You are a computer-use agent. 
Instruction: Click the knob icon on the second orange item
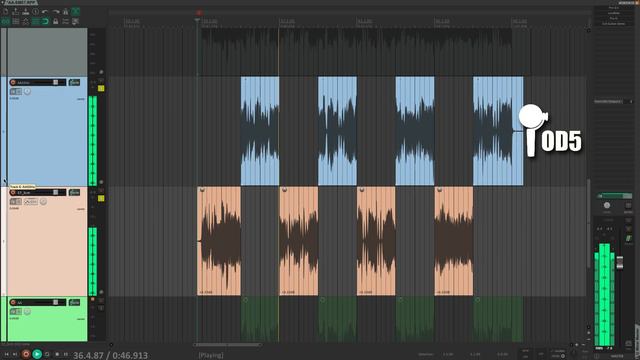(284, 190)
